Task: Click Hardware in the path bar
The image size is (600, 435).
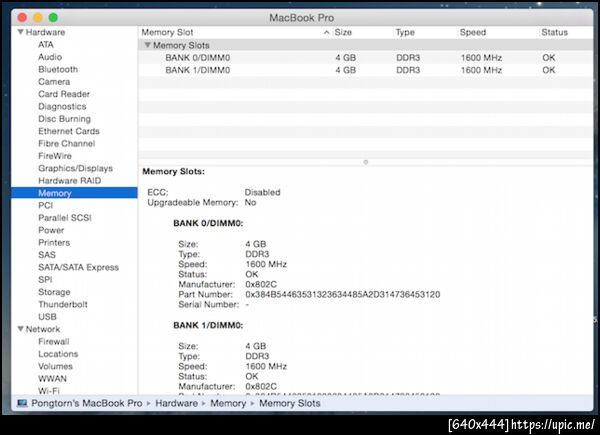Action: point(176,403)
